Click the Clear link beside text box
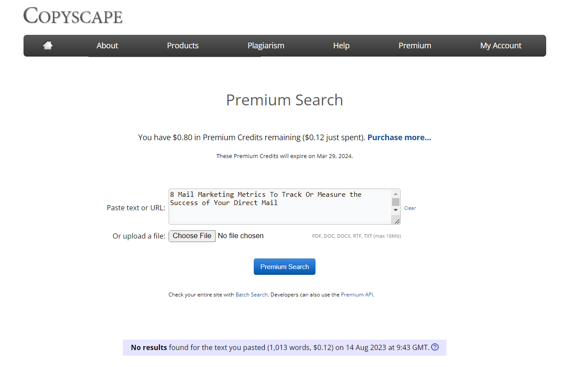The image size is (588, 367). (x=410, y=208)
